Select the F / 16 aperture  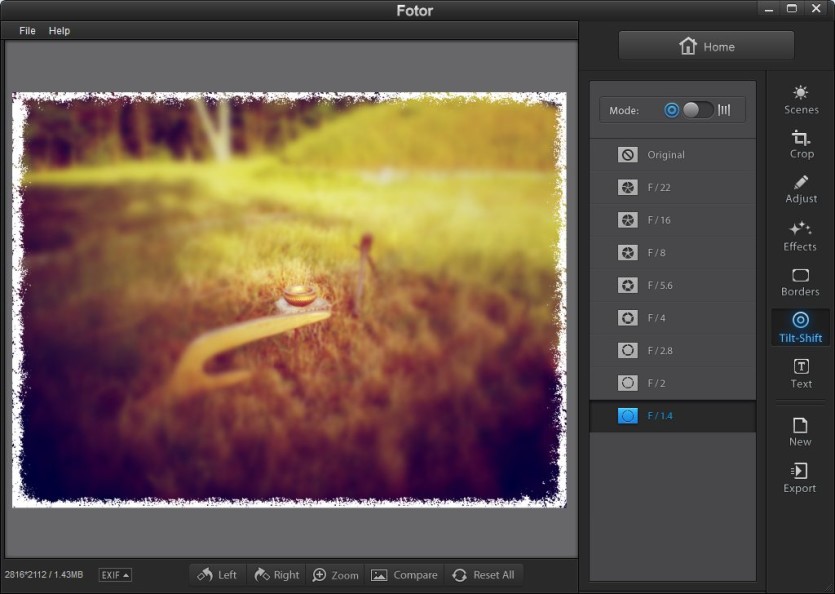click(x=673, y=220)
